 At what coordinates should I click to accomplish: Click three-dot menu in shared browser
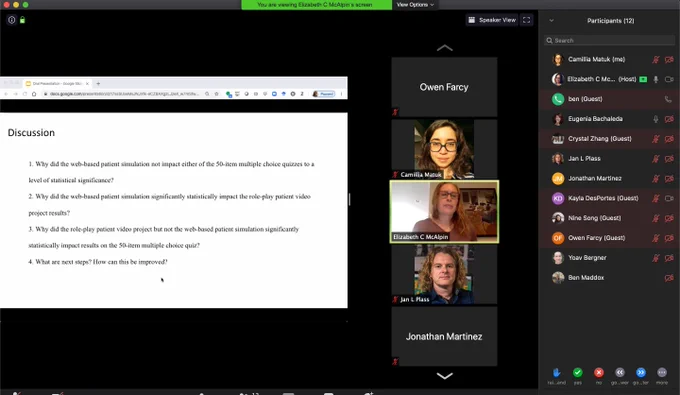pyautogui.click(x=341, y=94)
